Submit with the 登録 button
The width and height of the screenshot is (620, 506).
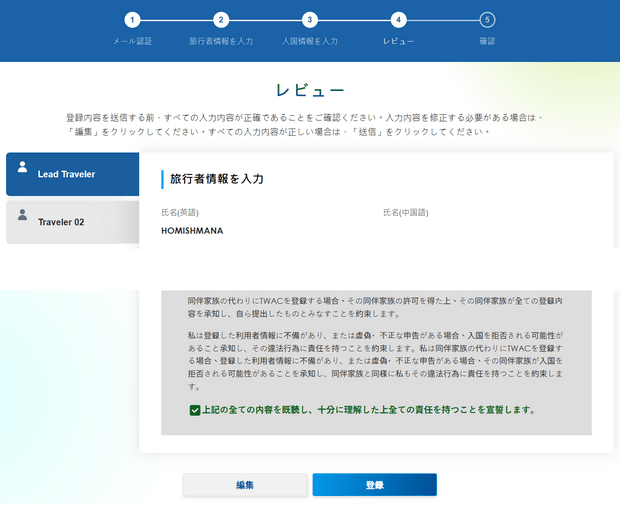(374, 485)
